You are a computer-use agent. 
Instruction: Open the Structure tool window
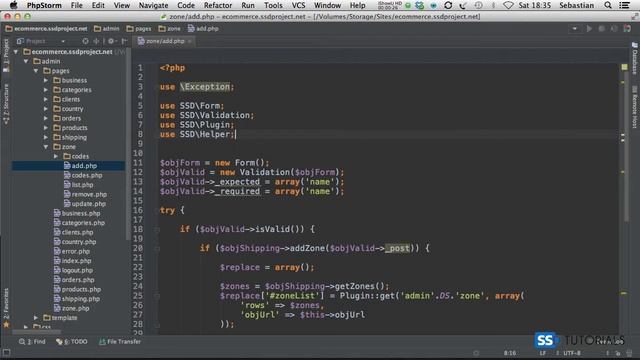point(6,104)
